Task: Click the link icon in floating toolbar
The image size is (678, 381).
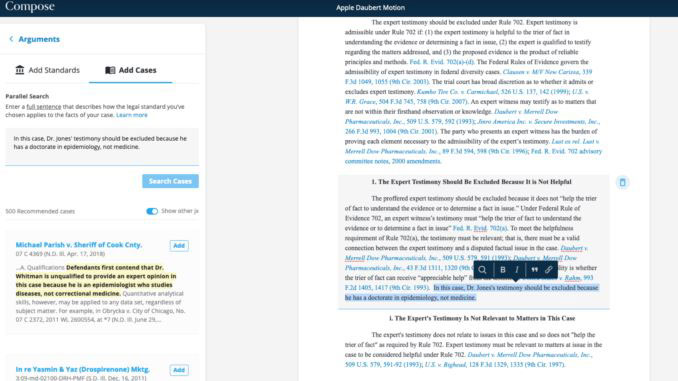Action: click(548, 270)
